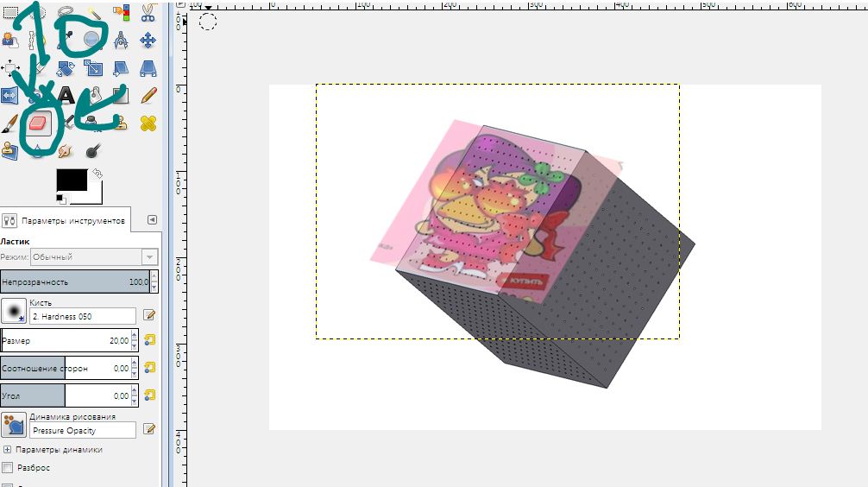This screenshot has height=487, width=868.
Task: Click the Угол angle slider
Action: [x=66, y=395]
